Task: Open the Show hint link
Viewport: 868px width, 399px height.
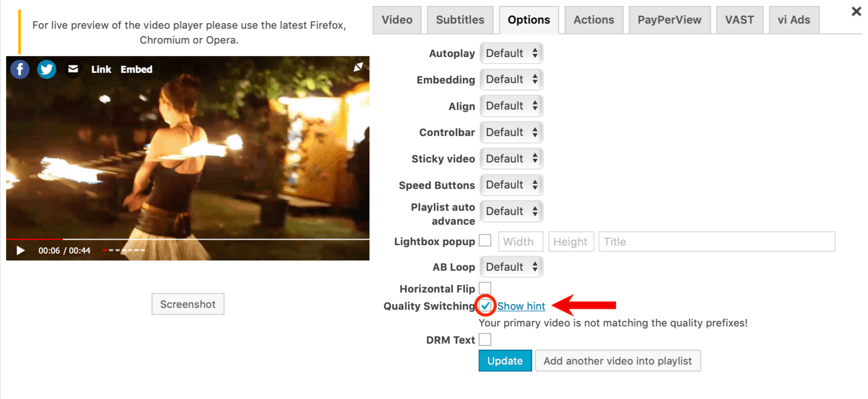Action: click(x=521, y=306)
